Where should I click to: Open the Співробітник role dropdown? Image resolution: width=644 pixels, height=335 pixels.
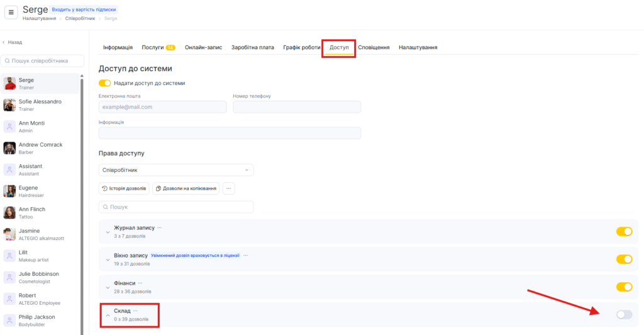click(x=176, y=170)
